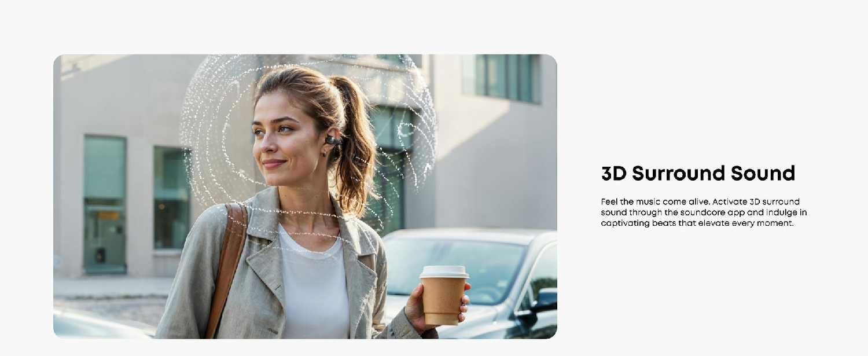868x356 pixels.
Task: Click the 3D Surround Sound heading
Action: point(698,173)
